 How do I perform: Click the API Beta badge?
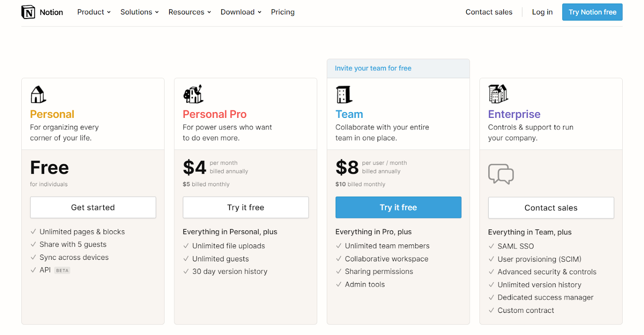pyautogui.click(x=62, y=270)
